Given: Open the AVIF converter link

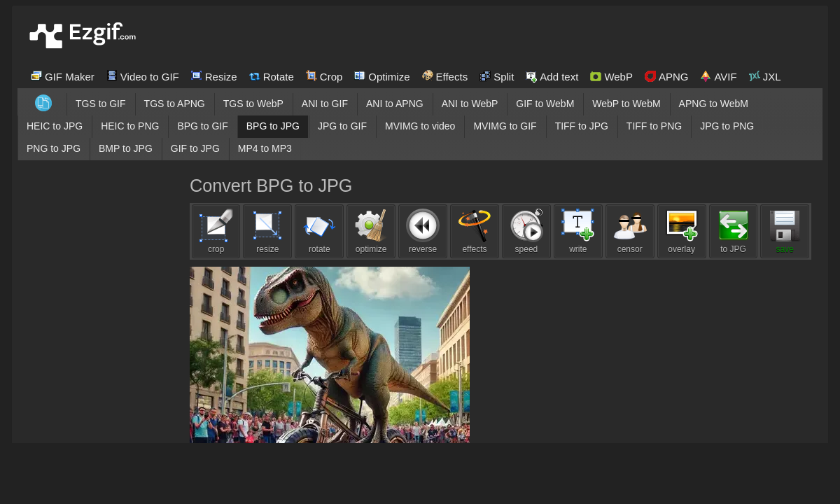Looking at the screenshot, I should [x=718, y=76].
